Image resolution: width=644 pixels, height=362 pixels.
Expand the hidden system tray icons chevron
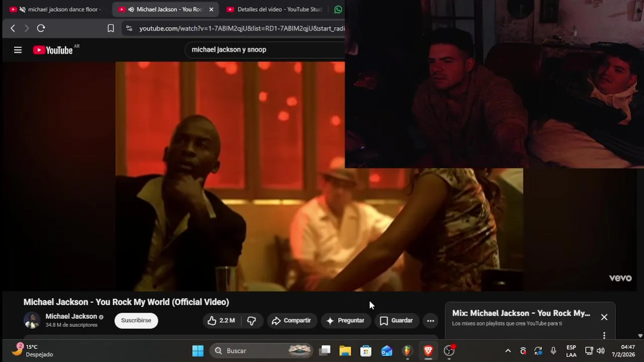point(508,351)
